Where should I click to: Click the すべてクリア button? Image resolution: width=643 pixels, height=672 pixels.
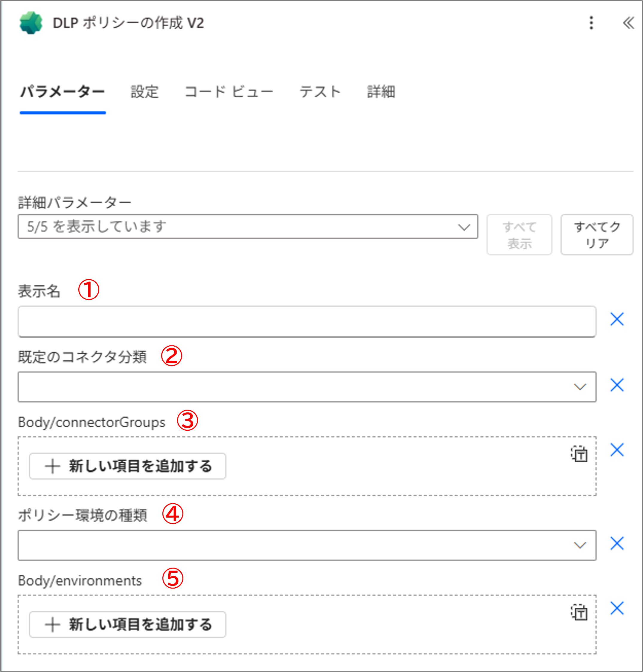(596, 235)
